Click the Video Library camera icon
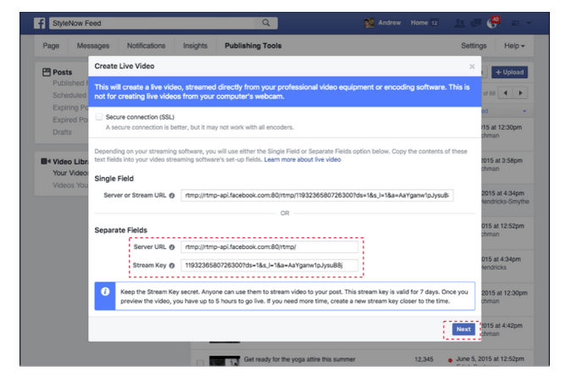Viewport: 588px width, 387px height. point(46,162)
